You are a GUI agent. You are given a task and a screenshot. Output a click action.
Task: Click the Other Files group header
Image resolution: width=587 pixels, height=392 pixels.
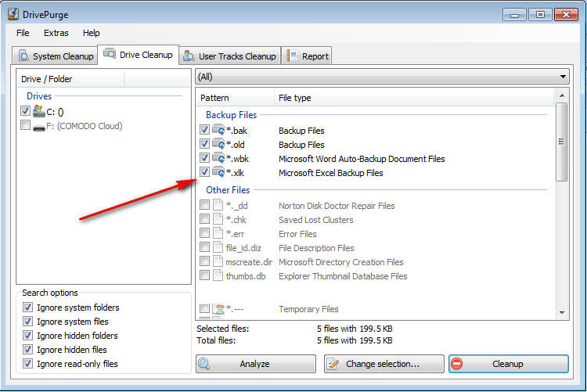(x=228, y=190)
